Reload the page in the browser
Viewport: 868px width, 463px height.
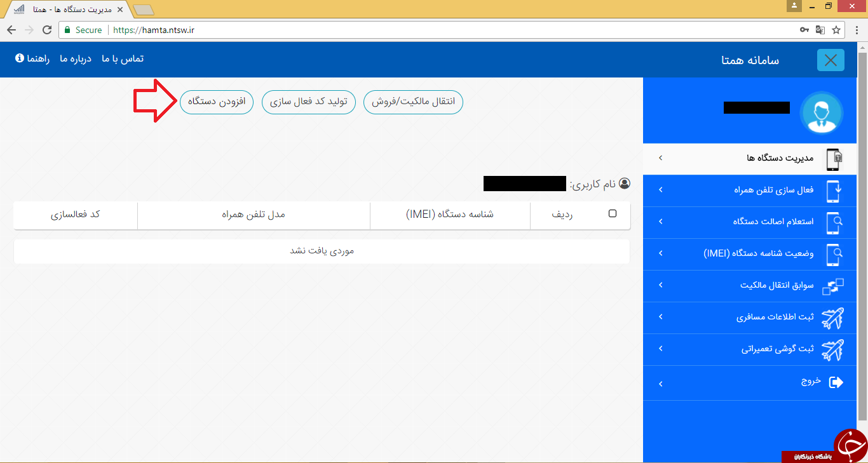click(47, 30)
